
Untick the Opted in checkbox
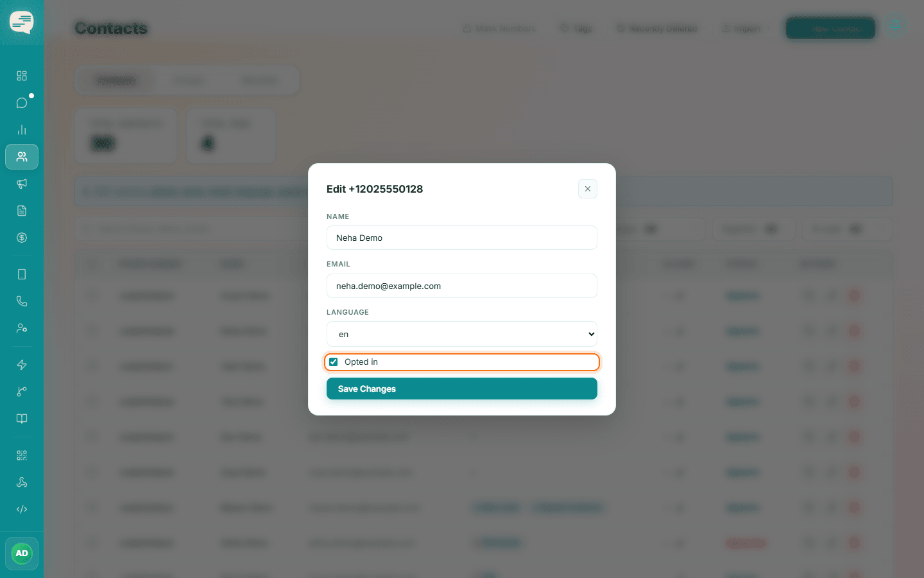coord(334,362)
